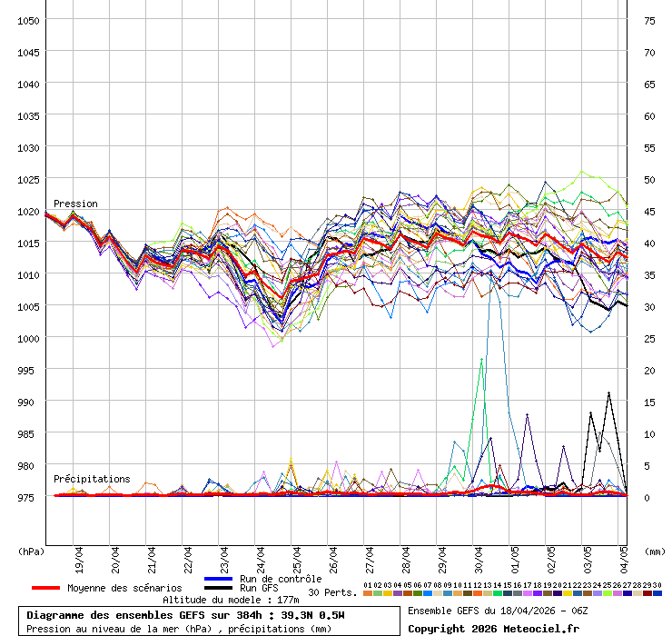This screenshot has width=672, height=636.
Task: Click the Ensemble GEFS du 18/04/2026 text
Action: click(x=498, y=611)
